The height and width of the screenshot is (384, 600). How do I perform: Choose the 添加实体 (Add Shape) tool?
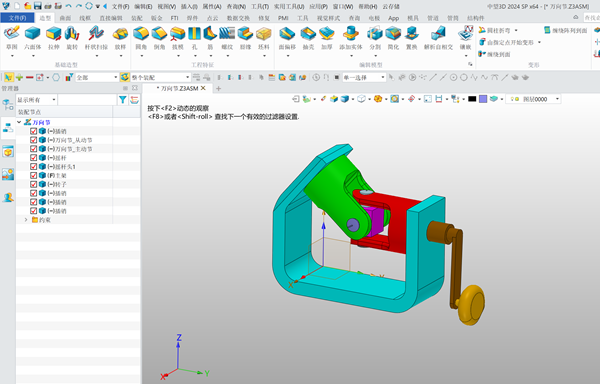tap(351, 38)
